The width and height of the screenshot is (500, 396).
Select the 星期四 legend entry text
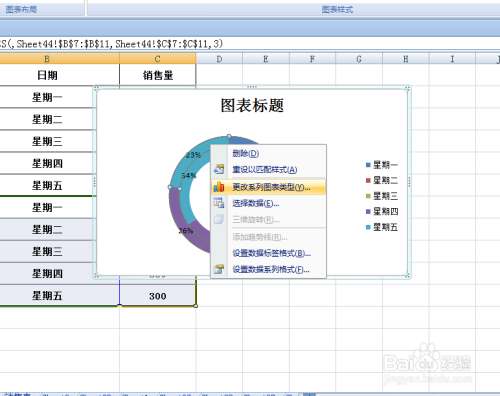[x=385, y=211]
